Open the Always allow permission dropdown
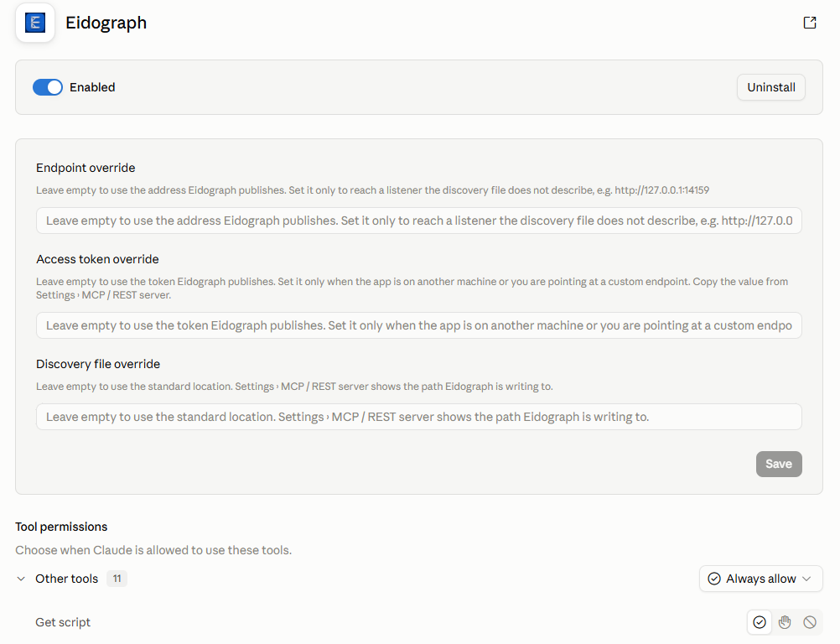Viewport: 840px width, 644px height. tap(760, 579)
